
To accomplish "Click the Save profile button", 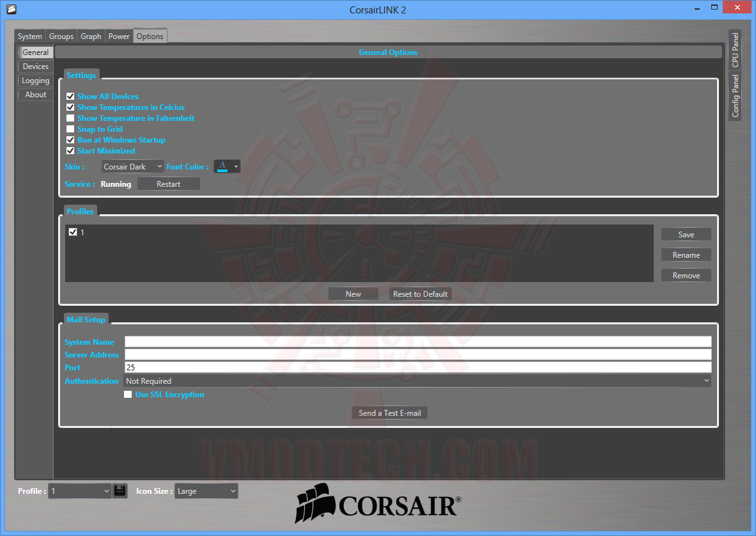I will 686,235.
